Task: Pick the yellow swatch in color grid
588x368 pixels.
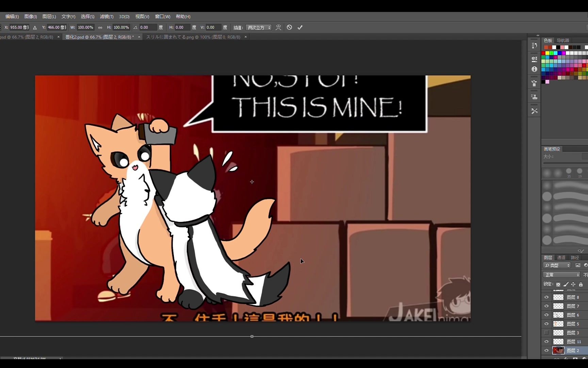Action: [x=548, y=53]
